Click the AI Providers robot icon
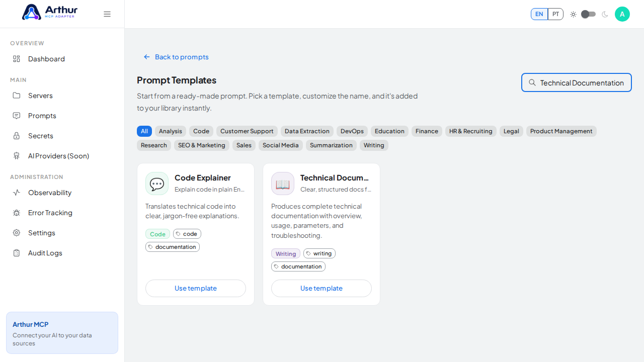The image size is (644, 362). (17, 156)
